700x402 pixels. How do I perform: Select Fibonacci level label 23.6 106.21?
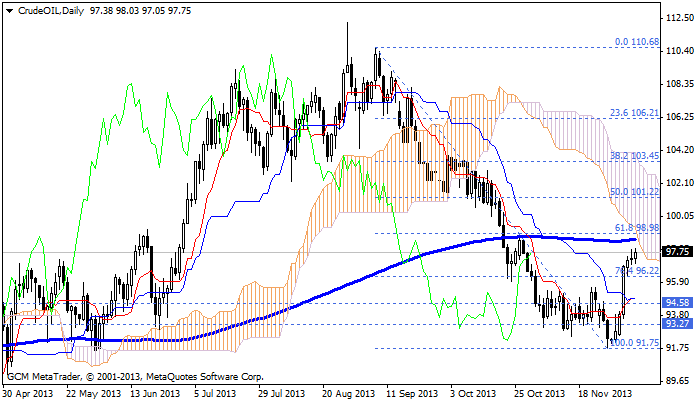pyautogui.click(x=633, y=113)
